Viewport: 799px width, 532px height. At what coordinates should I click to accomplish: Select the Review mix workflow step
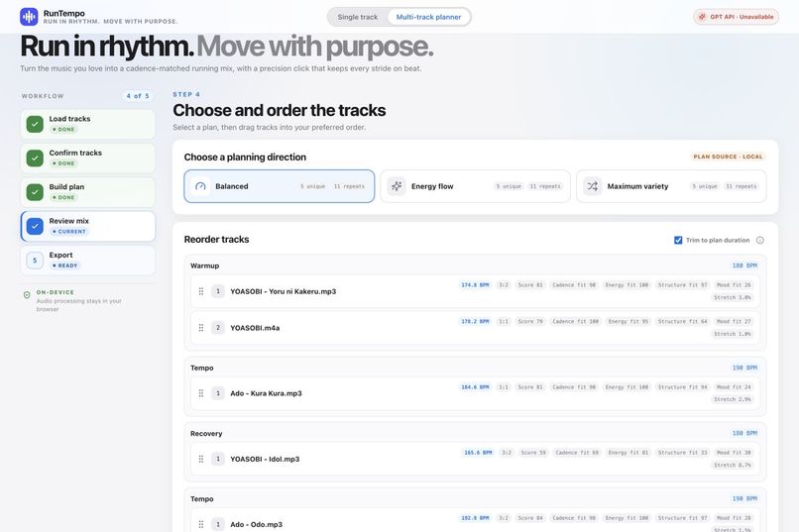click(87, 226)
